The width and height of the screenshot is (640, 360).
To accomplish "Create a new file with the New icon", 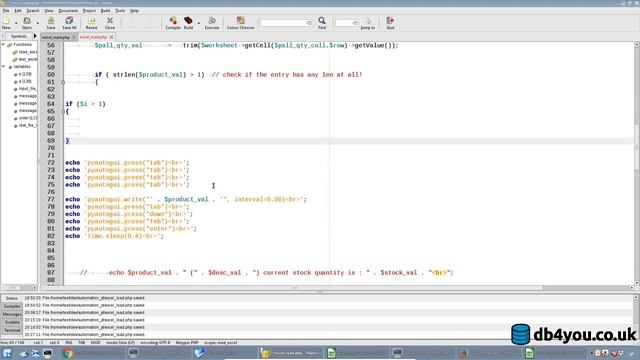I will click(6, 22).
